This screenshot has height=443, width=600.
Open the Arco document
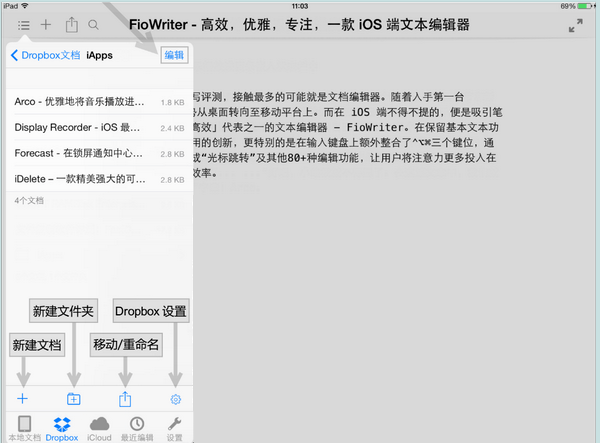point(99,102)
